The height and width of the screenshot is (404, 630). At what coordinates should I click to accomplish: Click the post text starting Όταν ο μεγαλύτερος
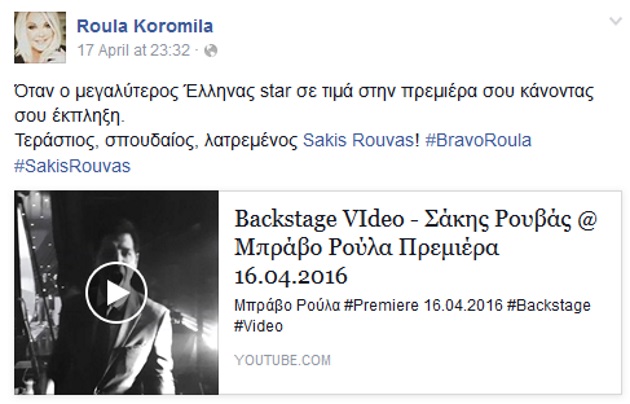(x=304, y=104)
